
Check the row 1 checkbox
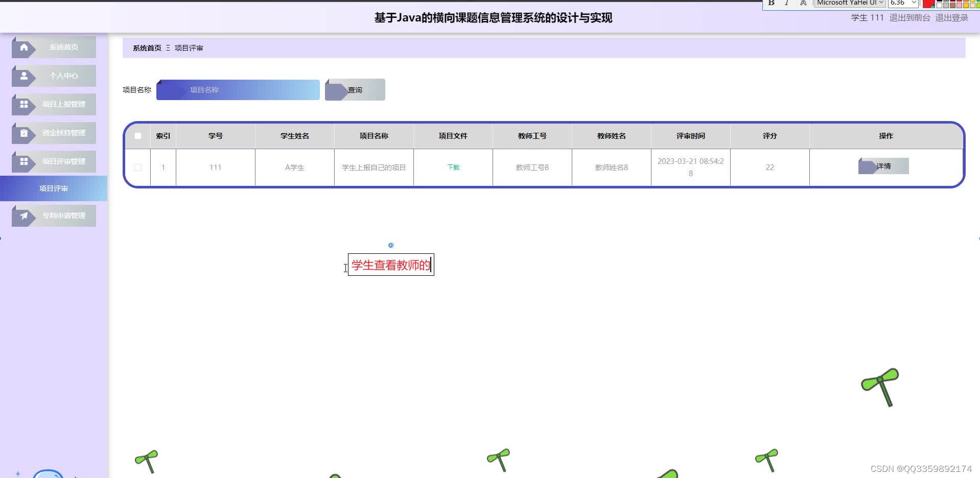coord(138,168)
